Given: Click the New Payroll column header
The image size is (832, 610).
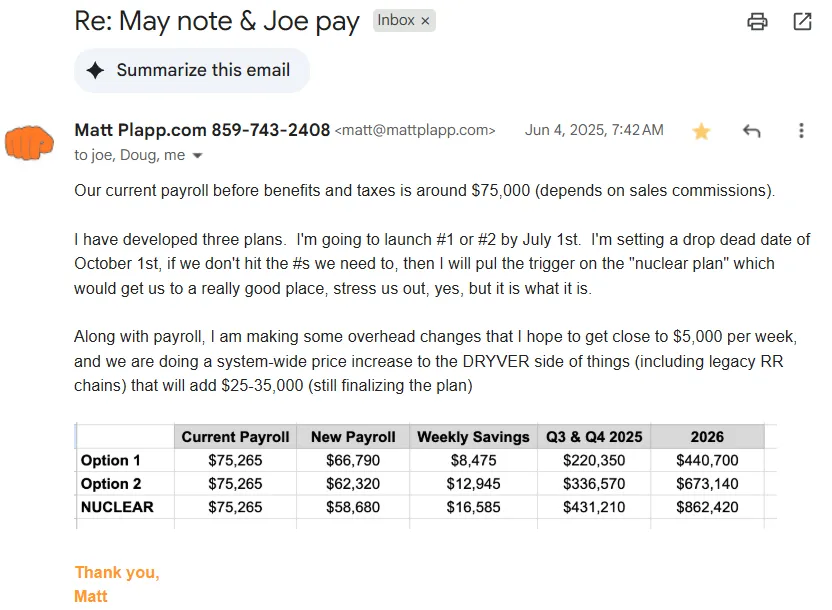Looking at the screenshot, I should [353, 436].
